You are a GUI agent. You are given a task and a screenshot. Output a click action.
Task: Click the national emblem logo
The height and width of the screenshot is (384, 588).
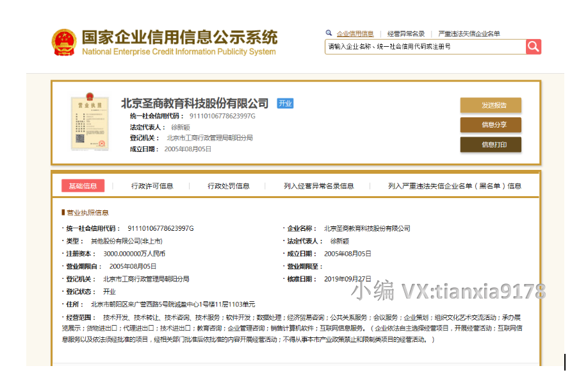[x=64, y=42]
